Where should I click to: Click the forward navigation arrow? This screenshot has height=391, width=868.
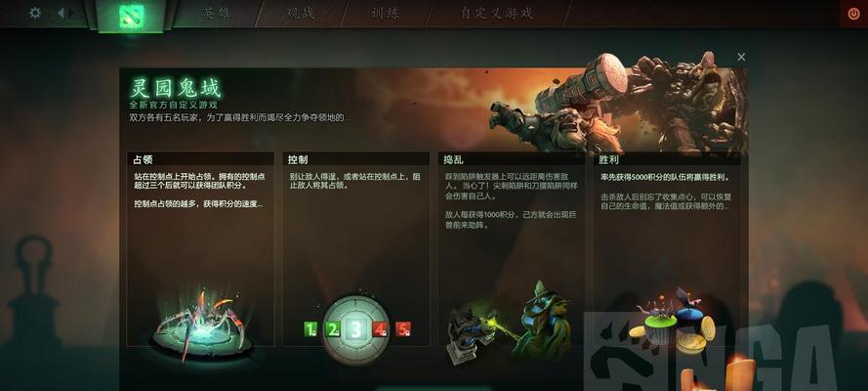click(71, 13)
